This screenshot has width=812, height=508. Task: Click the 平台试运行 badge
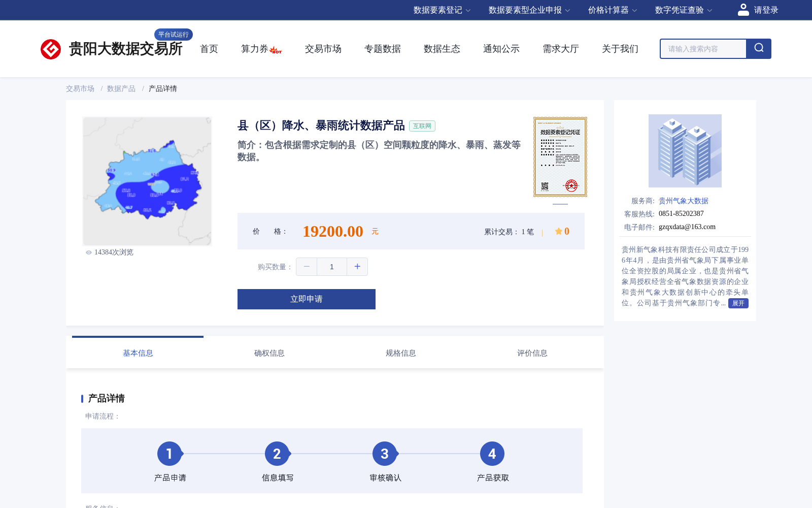(174, 35)
